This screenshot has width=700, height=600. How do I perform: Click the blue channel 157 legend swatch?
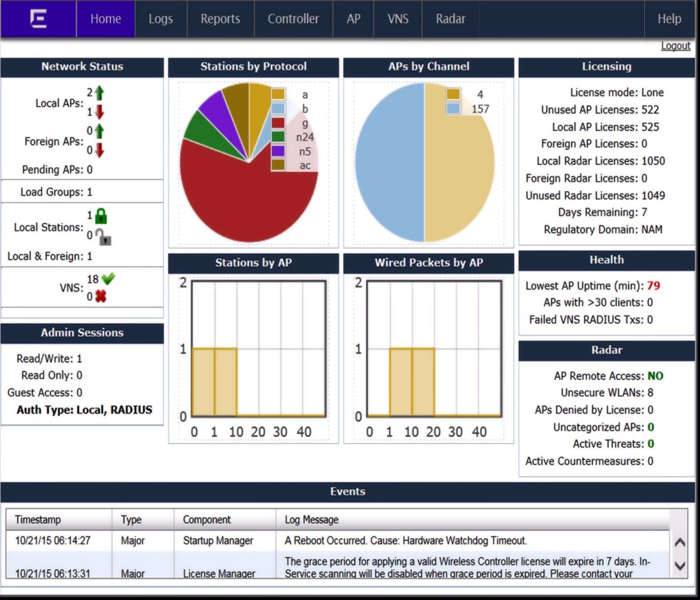pyautogui.click(x=453, y=109)
